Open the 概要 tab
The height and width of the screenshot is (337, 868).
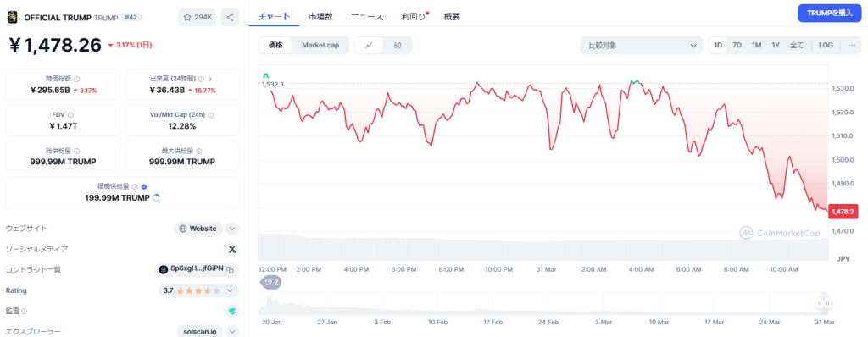click(x=452, y=16)
